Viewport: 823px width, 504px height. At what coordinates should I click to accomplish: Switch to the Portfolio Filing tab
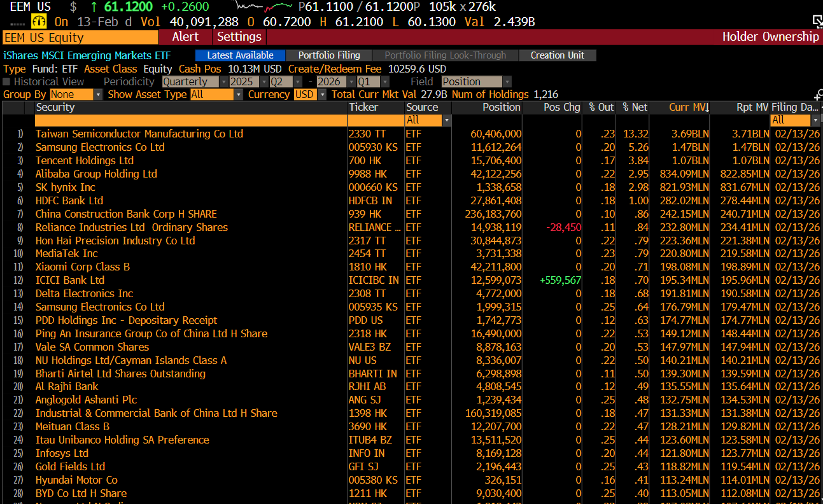329,55
